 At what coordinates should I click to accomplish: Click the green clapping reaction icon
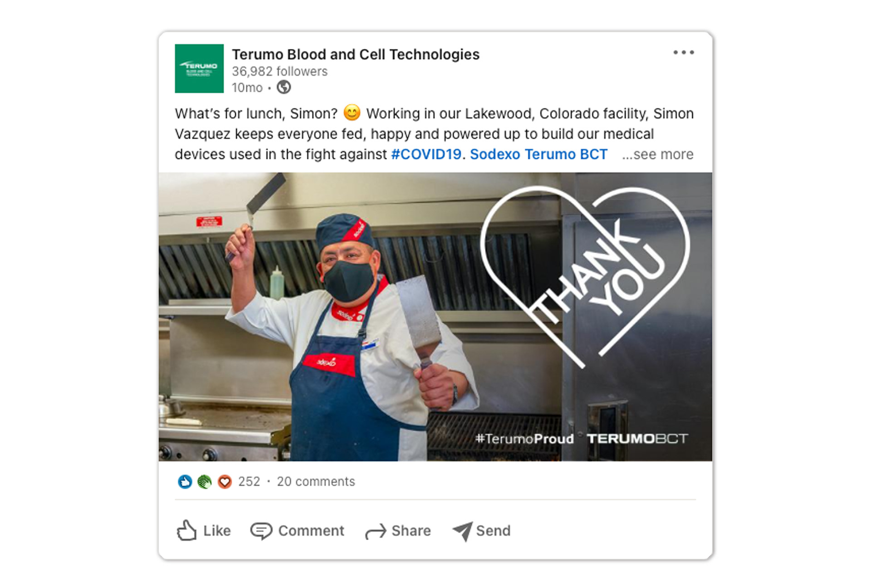(x=205, y=481)
